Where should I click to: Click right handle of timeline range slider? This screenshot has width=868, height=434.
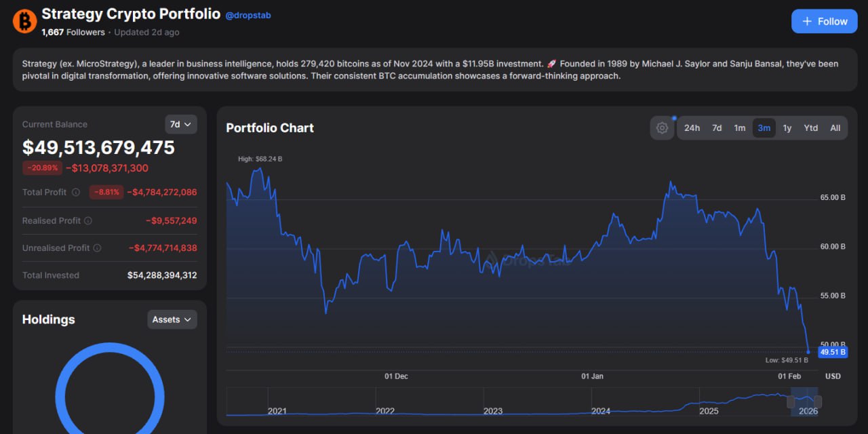(818, 401)
